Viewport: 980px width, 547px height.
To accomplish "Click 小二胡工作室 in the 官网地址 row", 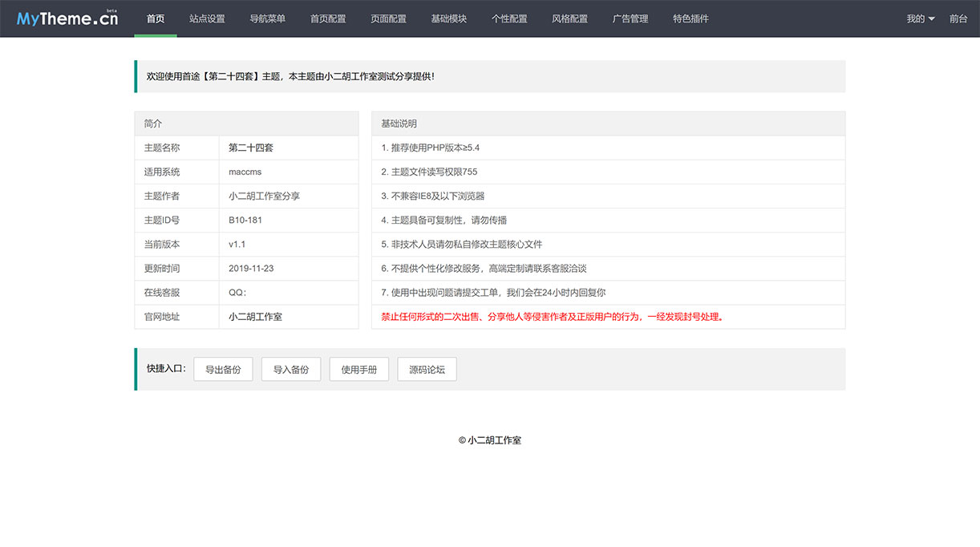I will (255, 316).
